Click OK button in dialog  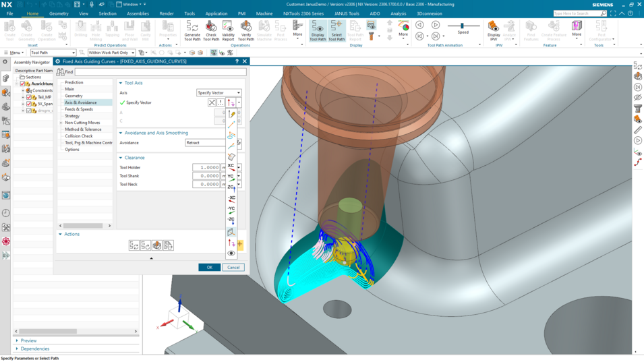coord(210,267)
